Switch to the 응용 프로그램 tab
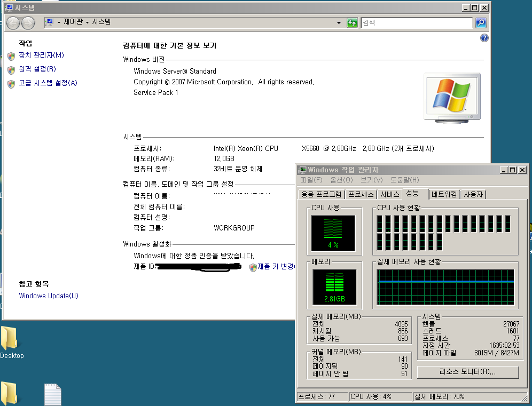 coord(322,195)
